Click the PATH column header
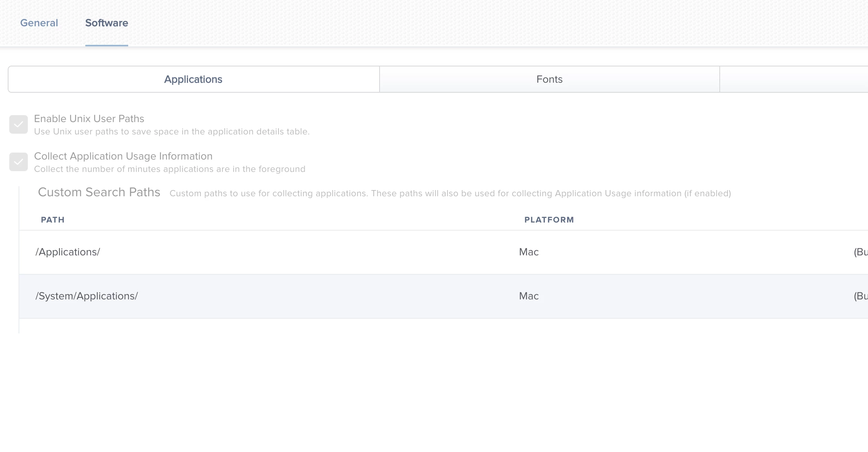 pos(53,220)
